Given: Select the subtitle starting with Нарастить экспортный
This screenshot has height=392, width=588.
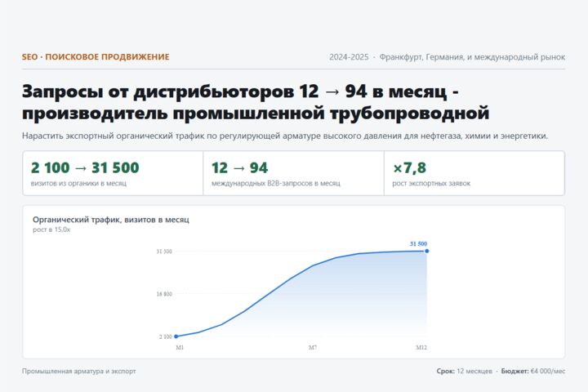Looking at the screenshot, I should pyautogui.click(x=285, y=136).
